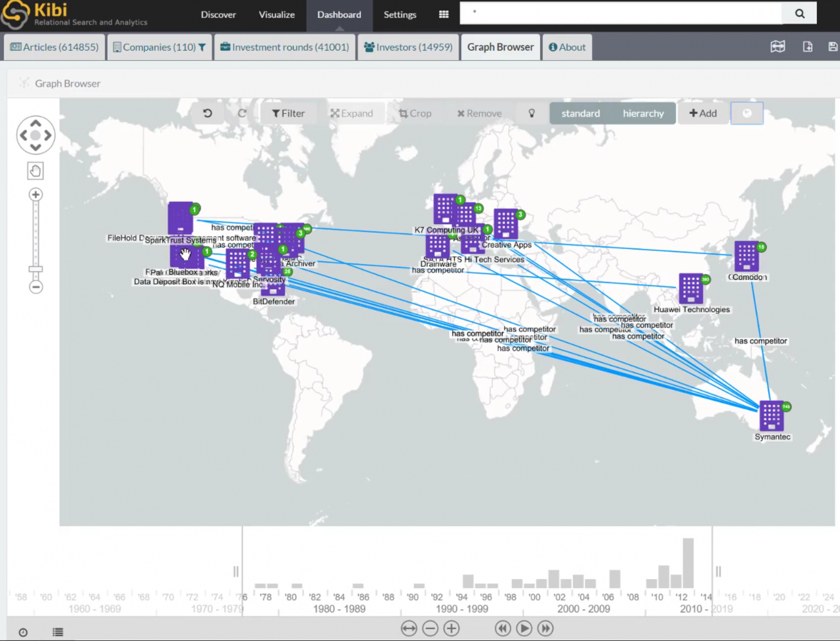Click the FileHold node icon
840x641 pixels.
click(x=180, y=217)
